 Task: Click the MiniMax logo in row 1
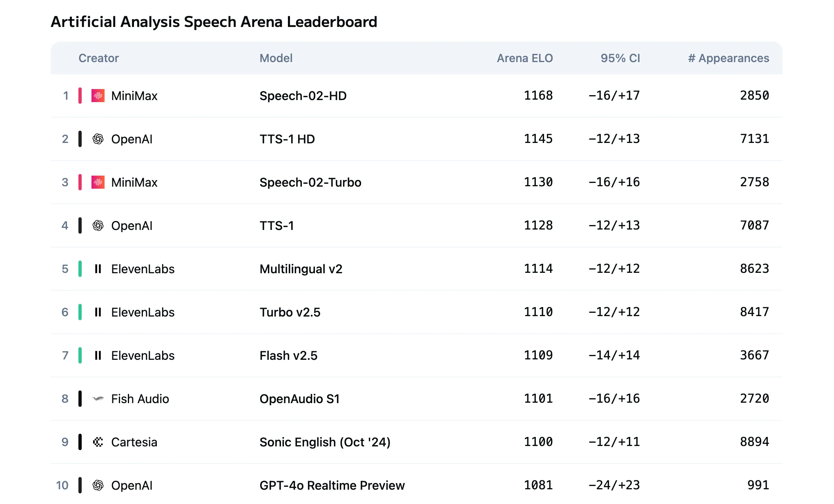coord(98,96)
